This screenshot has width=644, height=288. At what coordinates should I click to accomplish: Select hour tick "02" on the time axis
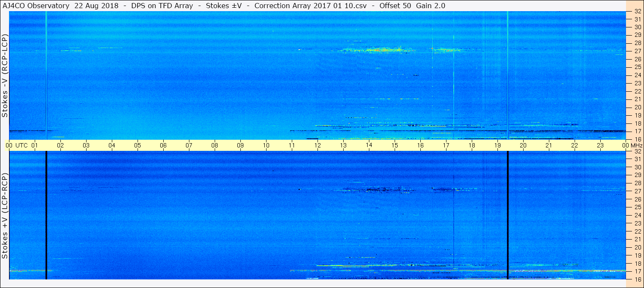click(x=60, y=145)
